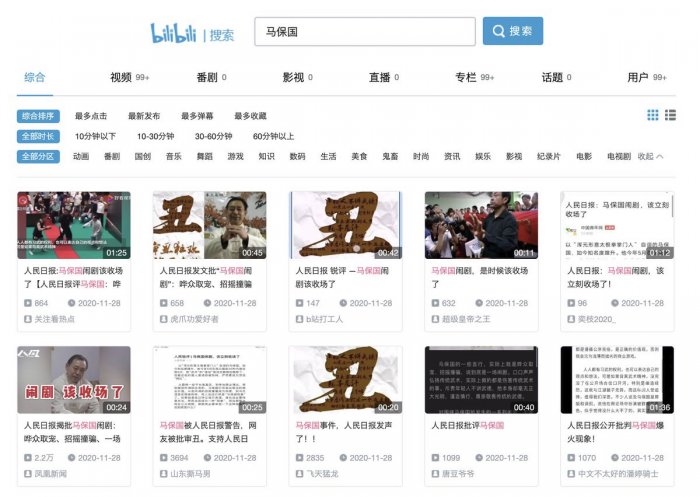Image resolution: width=700 pixels, height=497 pixels.
Task: Open uploader 关注看热点 profile
Action: (x=54, y=319)
